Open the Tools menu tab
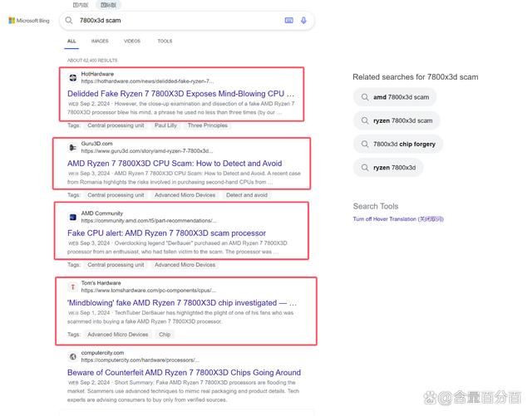 coord(165,41)
